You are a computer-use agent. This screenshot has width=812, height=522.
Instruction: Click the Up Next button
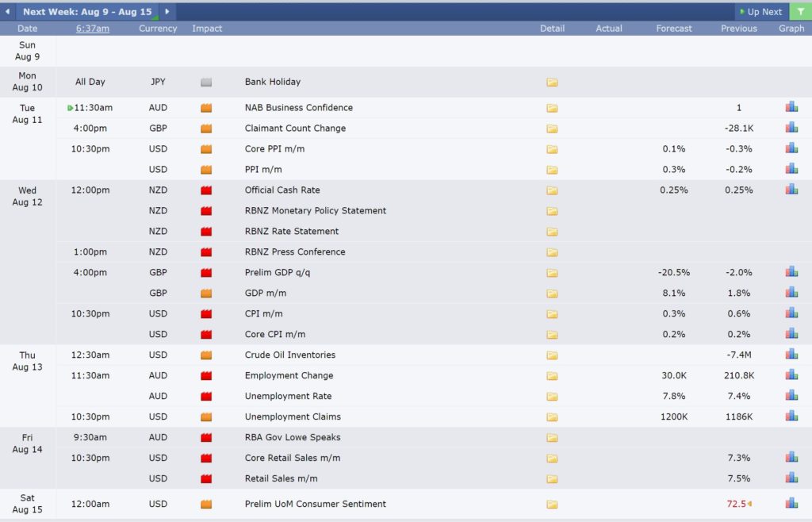coord(760,11)
